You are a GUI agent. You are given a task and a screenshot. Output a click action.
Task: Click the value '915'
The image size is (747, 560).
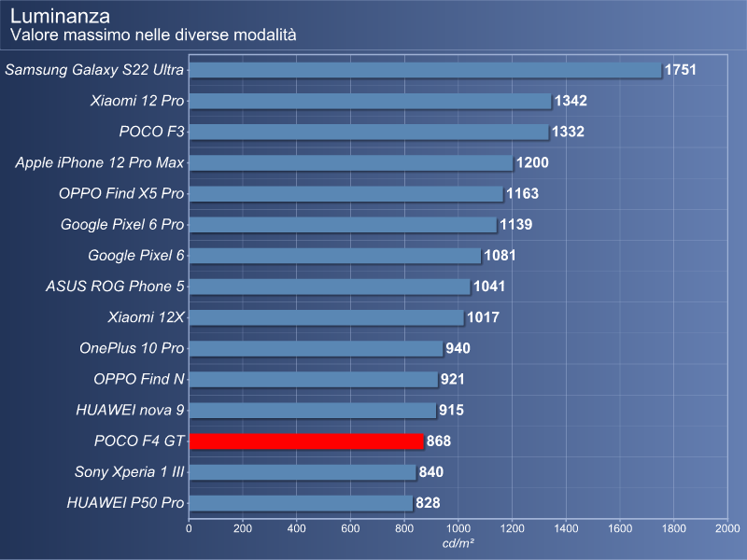451,411
